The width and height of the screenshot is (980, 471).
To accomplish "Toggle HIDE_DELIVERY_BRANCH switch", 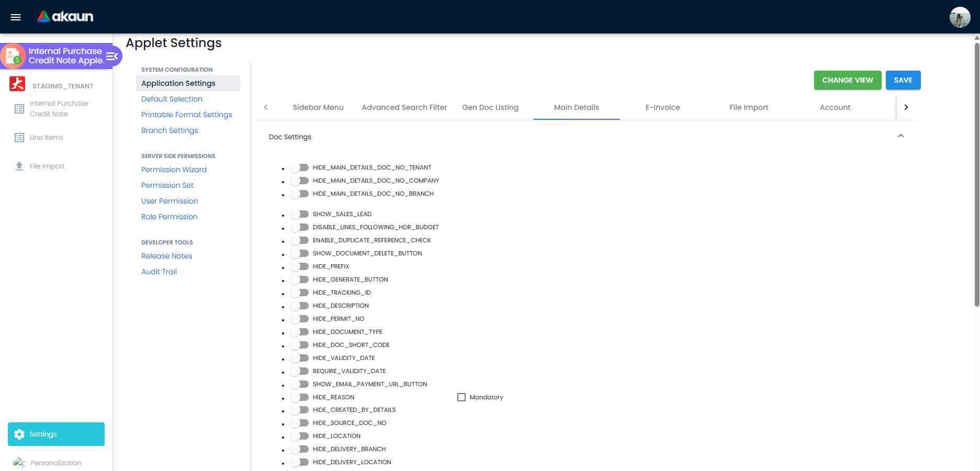I will (300, 449).
